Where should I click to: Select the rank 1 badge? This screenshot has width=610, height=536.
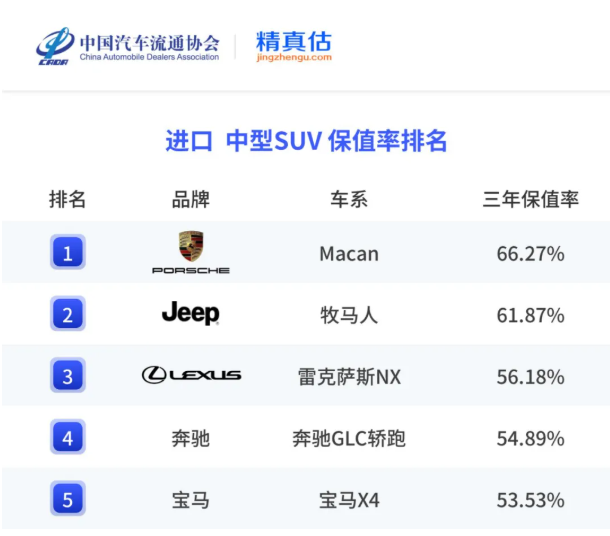pos(68,253)
